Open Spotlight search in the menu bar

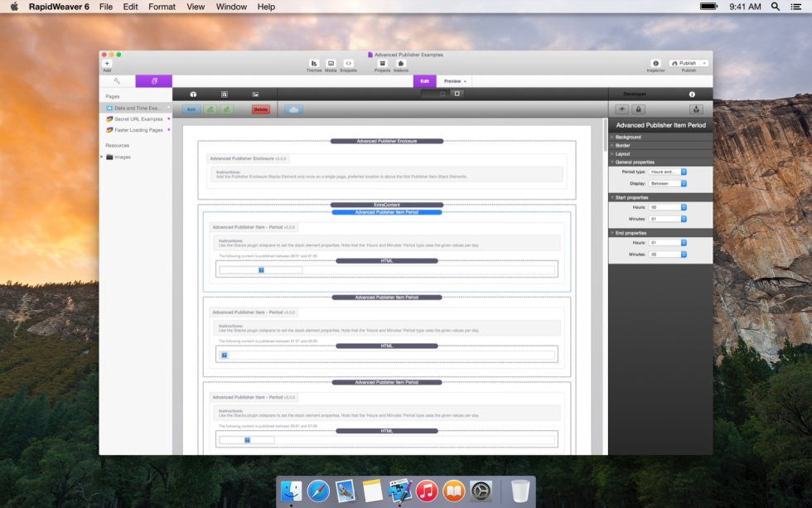tap(776, 7)
